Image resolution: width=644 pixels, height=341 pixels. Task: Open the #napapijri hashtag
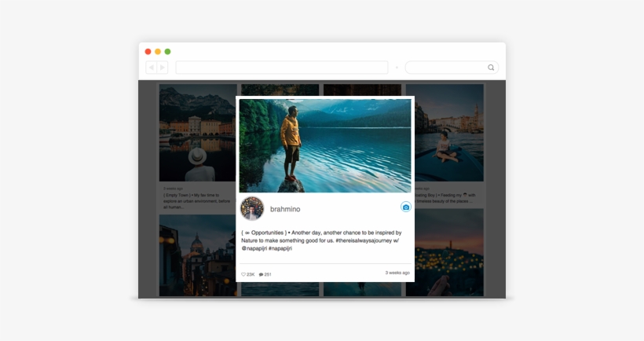280,248
